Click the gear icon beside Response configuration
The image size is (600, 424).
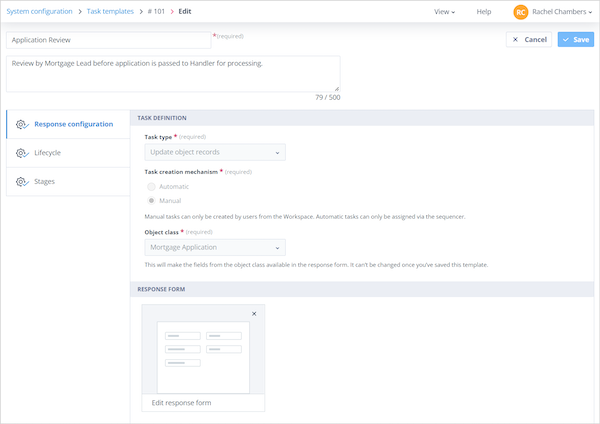[22, 124]
